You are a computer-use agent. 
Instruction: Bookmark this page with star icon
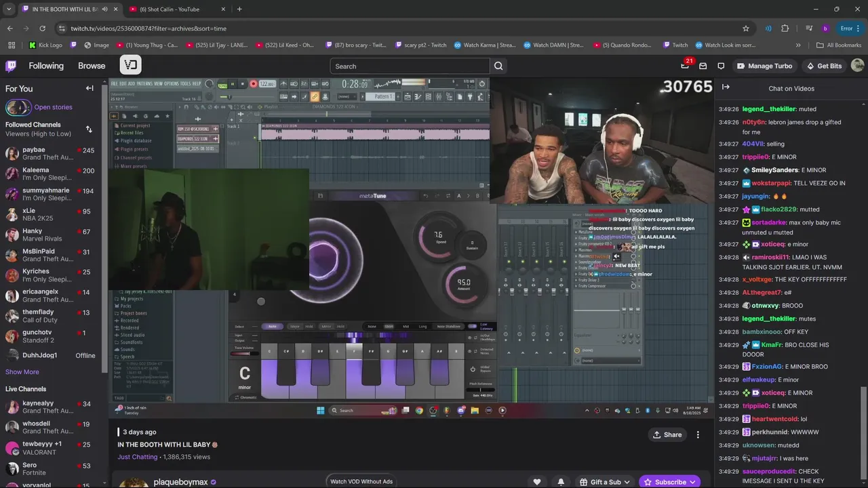(746, 28)
